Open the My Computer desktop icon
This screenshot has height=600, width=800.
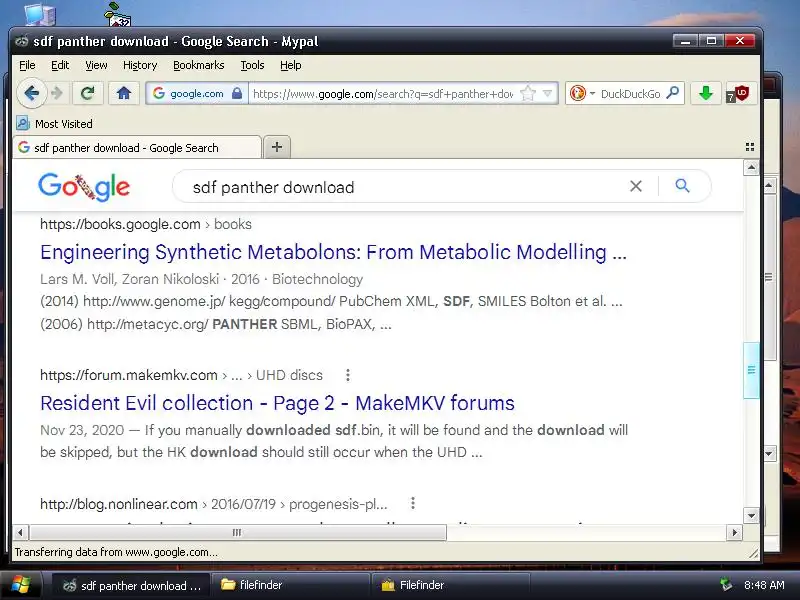40,14
